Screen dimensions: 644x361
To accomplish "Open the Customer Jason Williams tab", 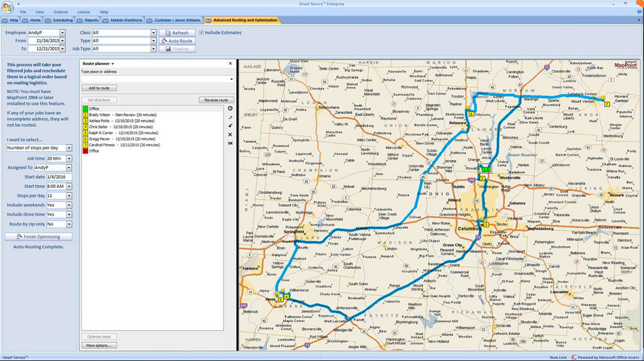I will (174, 20).
